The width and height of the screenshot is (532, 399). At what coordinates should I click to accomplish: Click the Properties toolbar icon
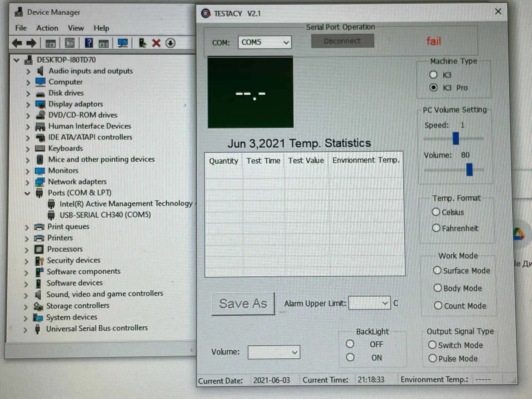(x=70, y=43)
